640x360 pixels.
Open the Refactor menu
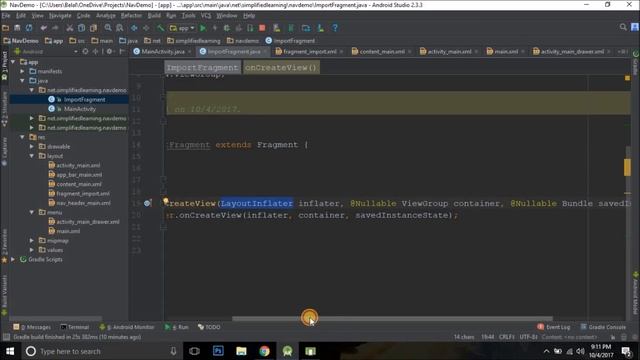131,16
